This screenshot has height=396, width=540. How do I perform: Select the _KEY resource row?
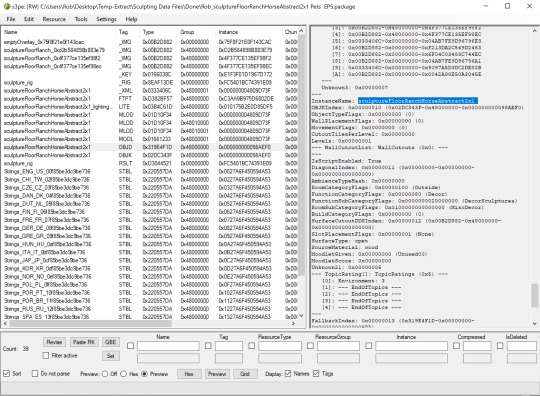click(x=150, y=74)
